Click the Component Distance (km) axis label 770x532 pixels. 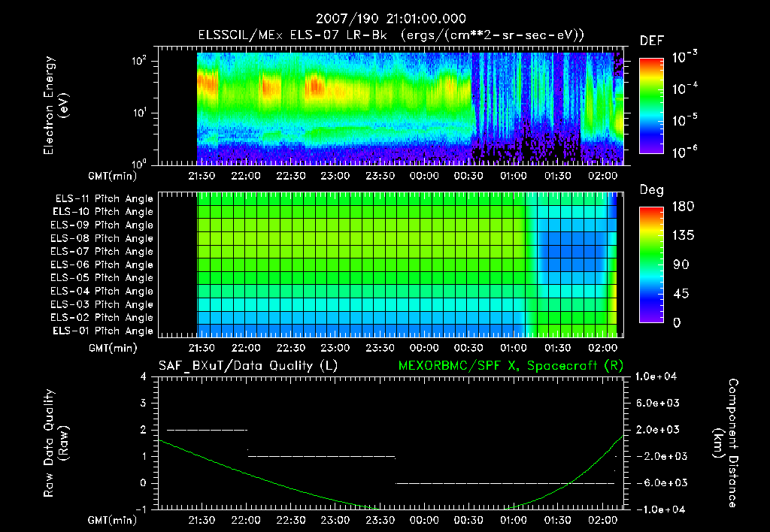[x=726, y=443]
